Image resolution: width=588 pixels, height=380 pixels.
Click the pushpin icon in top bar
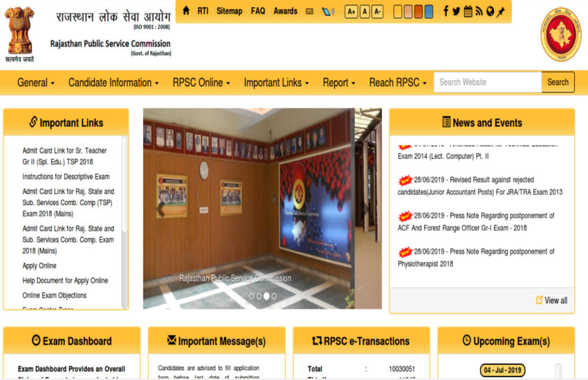pyautogui.click(x=500, y=11)
